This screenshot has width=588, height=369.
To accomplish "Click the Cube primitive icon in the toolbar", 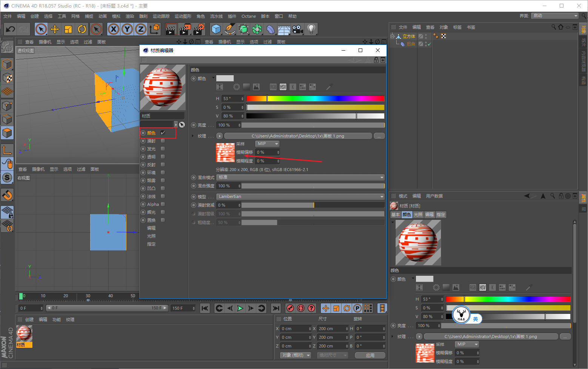I will pyautogui.click(x=216, y=29).
